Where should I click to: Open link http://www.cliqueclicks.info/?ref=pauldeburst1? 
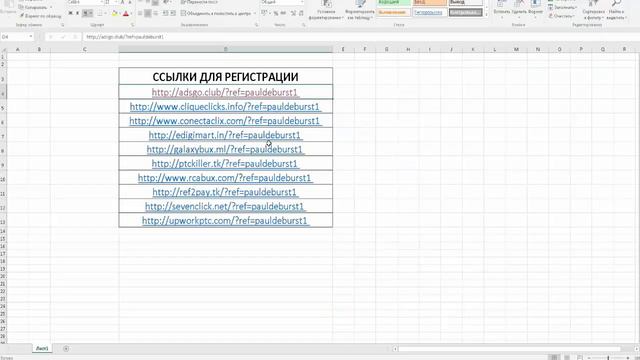click(x=225, y=107)
